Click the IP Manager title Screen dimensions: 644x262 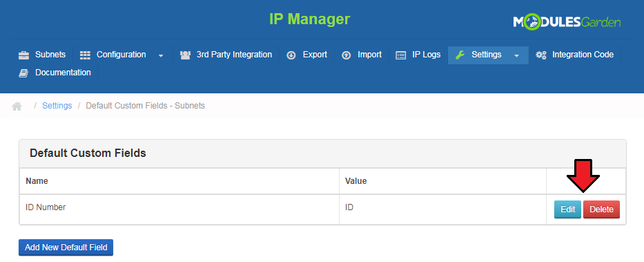tap(310, 19)
